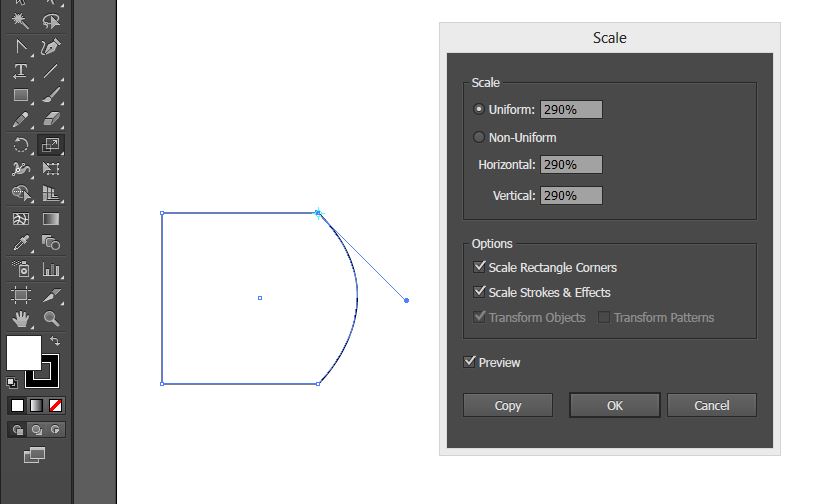Viewport: 829px width, 504px height.
Task: Activate the Scale tool in toolbar
Action: coord(51,145)
